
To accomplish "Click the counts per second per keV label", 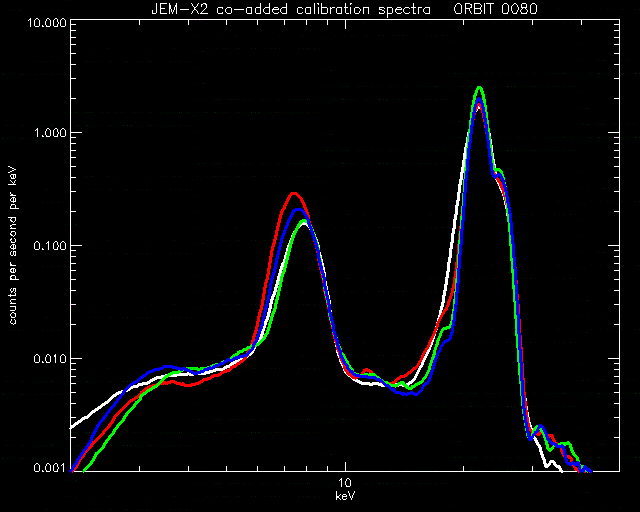I will pyautogui.click(x=13, y=246).
